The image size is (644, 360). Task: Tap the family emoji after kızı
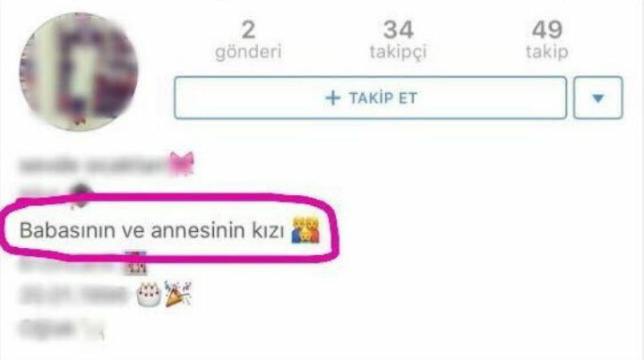pos(305,230)
